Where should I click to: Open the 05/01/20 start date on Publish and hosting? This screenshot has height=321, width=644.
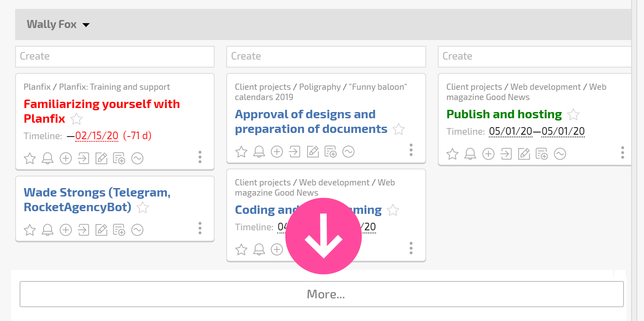pyautogui.click(x=511, y=131)
